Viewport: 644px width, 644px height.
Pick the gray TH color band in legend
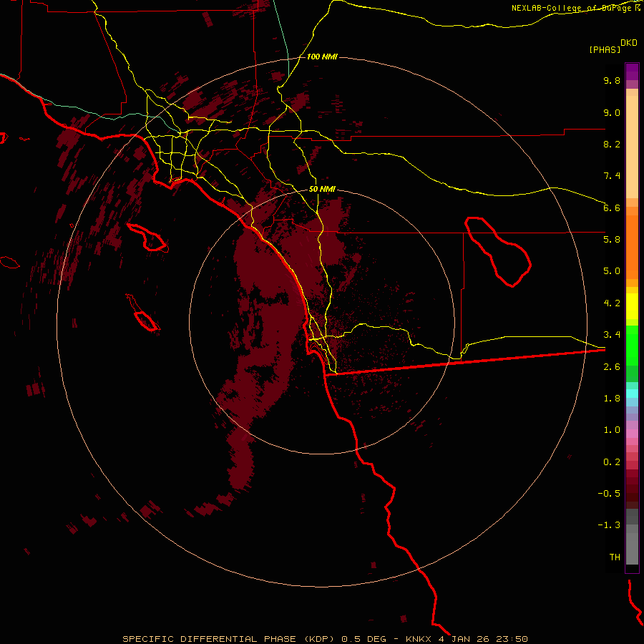(632, 548)
